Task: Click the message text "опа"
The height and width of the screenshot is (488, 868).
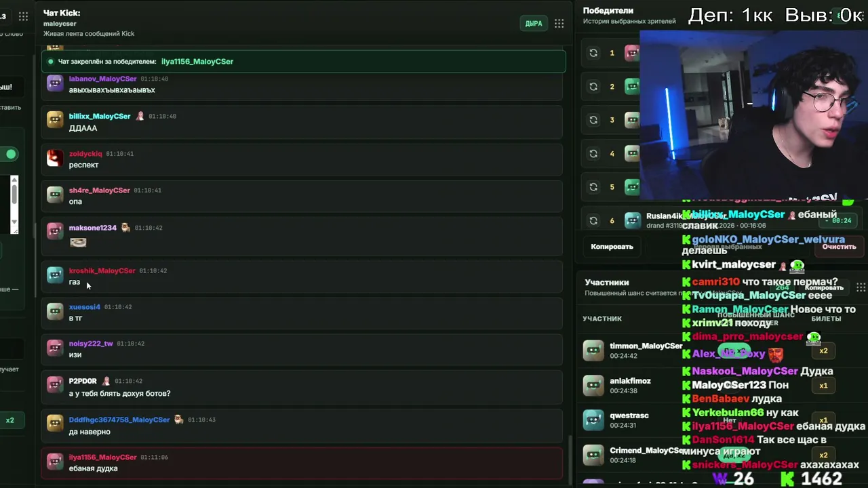Action: coord(75,201)
